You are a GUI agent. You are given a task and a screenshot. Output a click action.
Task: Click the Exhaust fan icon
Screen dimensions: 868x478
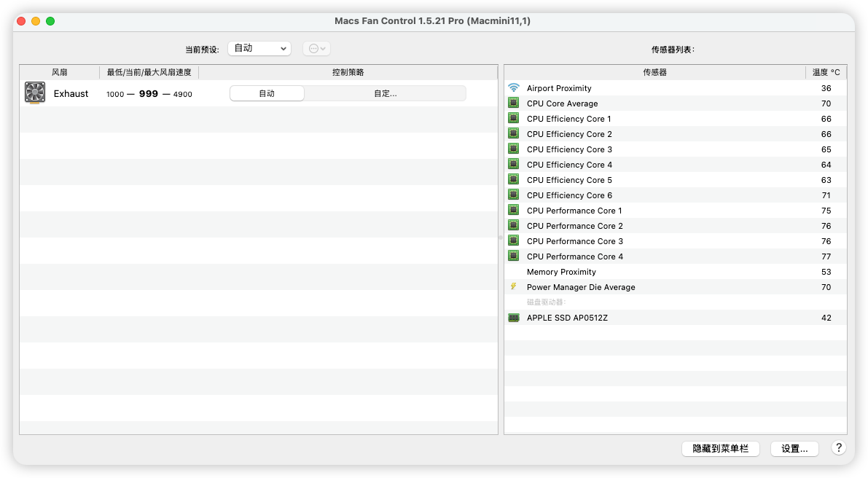coord(35,93)
